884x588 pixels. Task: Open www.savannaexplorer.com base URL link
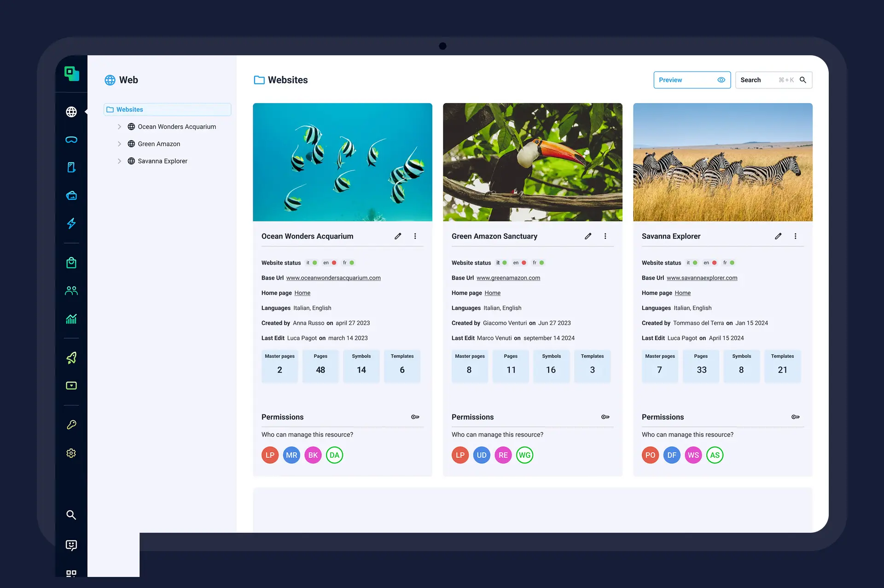702,278
